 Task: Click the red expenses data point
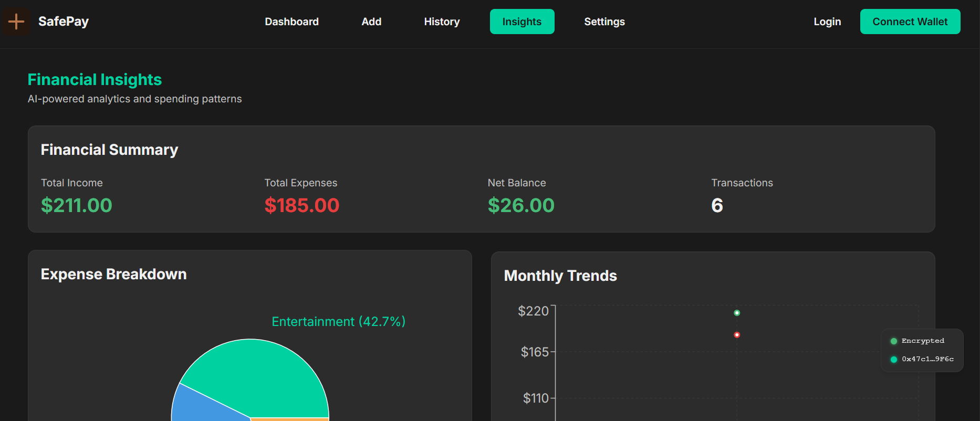[x=737, y=335]
